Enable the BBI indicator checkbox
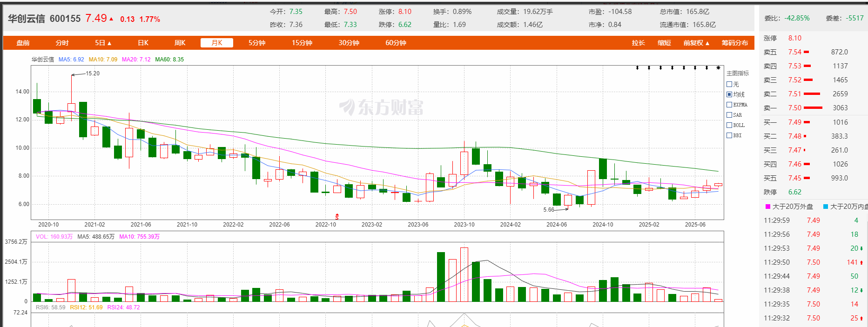 (729, 135)
